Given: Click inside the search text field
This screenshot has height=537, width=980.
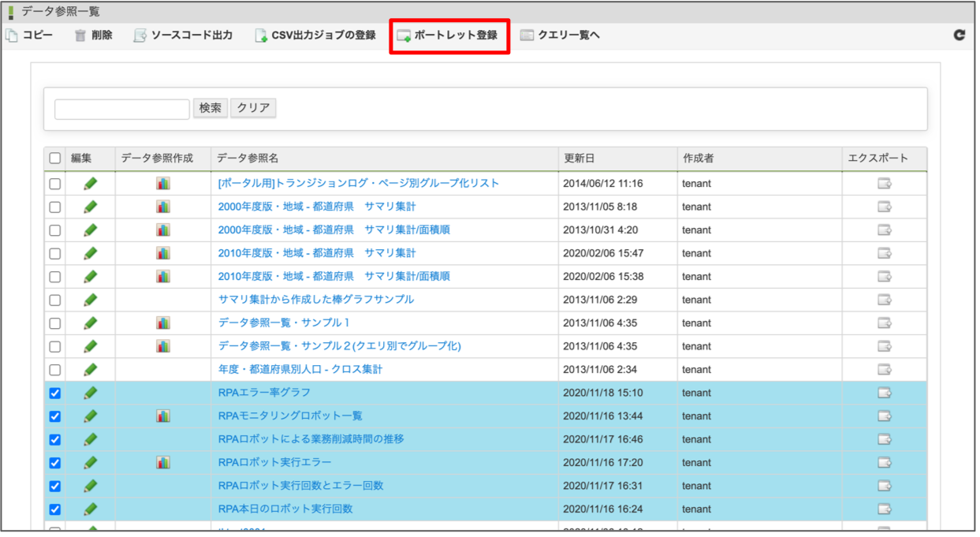Looking at the screenshot, I should coord(121,107).
